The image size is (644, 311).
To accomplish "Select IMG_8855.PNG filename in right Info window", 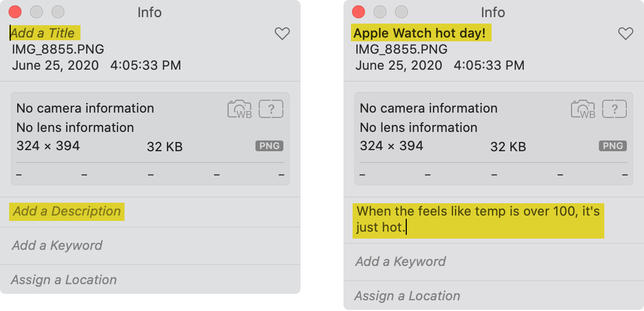I will (401, 50).
